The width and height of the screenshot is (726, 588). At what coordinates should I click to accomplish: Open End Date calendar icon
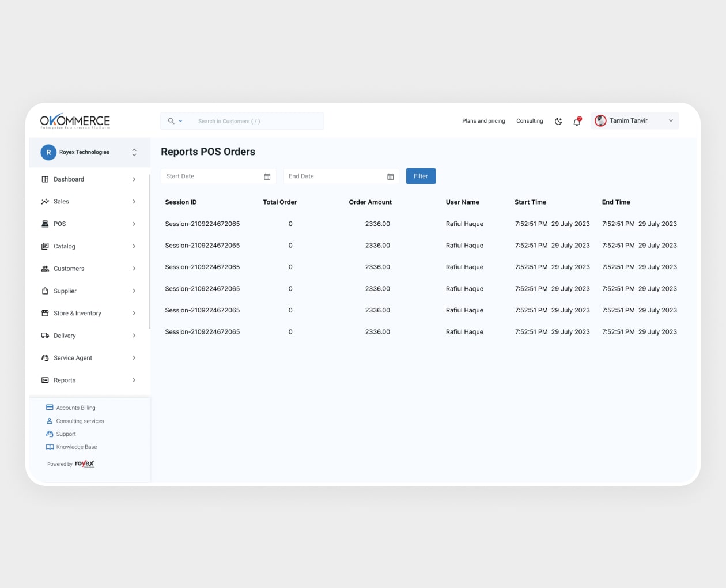pyautogui.click(x=390, y=176)
